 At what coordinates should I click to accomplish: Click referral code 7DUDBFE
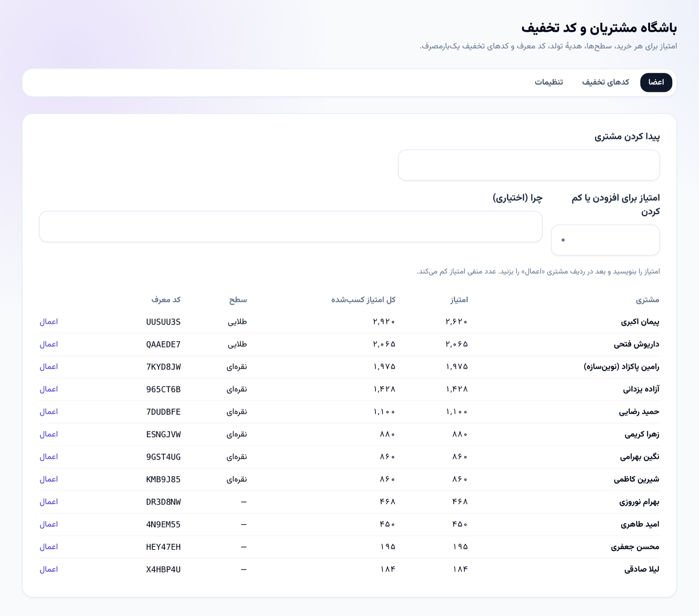tap(163, 412)
